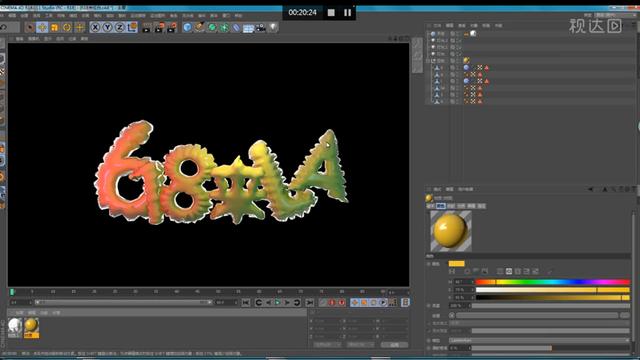Viewport: 640px width, 360px height.
Task: Stop the screen recording
Action: (x=331, y=13)
